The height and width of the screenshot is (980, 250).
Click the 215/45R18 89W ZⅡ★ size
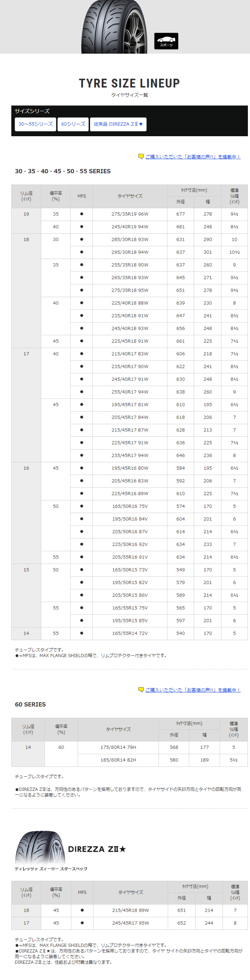(x=130, y=910)
